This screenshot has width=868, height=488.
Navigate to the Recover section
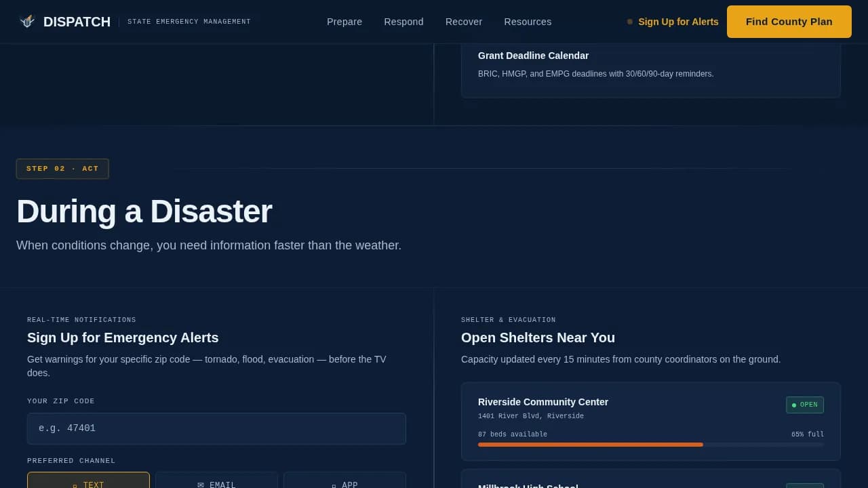(x=464, y=22)
